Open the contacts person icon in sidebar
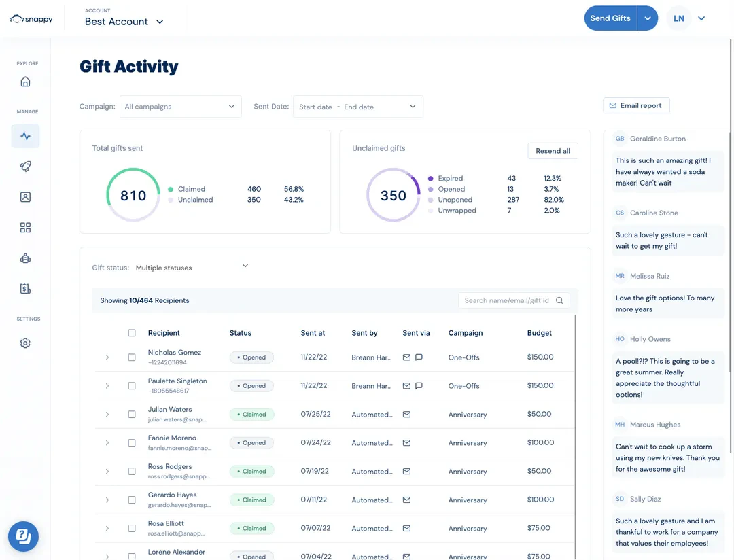The width and height of the screenshot is (734, 560). point(25,197)
